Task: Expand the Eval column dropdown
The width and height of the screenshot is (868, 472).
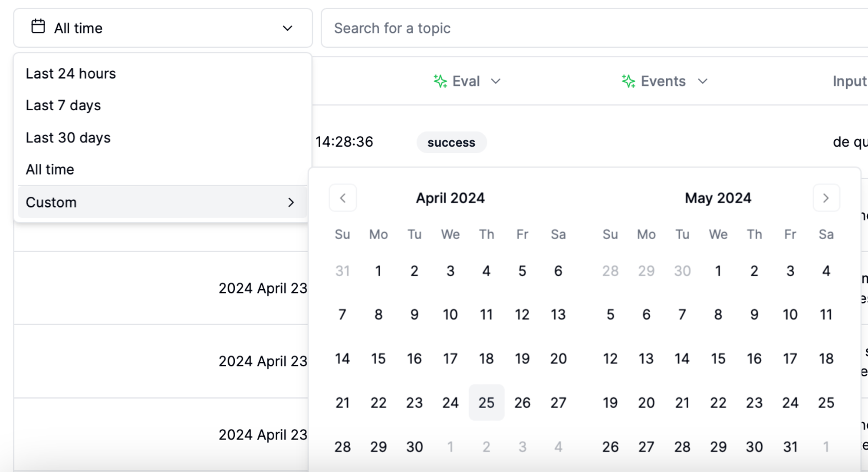Action: 496,81
